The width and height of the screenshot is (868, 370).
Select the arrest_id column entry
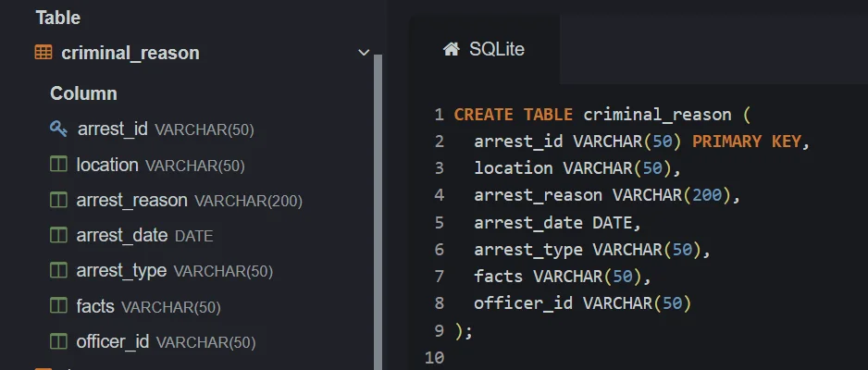[x=113, y=129]
